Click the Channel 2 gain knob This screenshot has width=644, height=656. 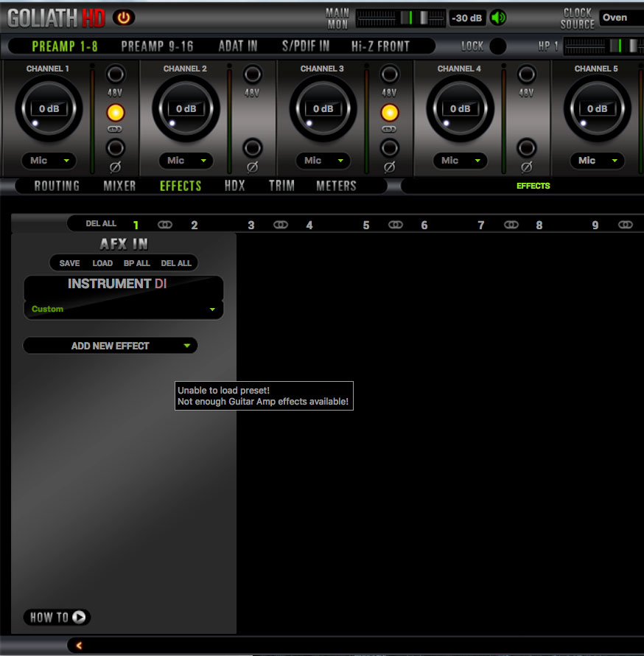pos(186,108)
